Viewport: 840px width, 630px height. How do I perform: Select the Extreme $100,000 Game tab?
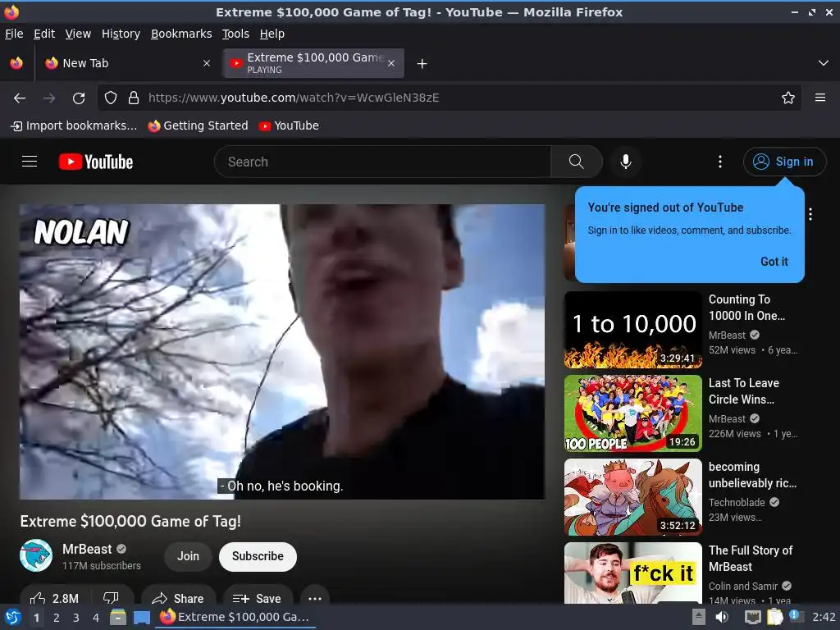[313, 63]
